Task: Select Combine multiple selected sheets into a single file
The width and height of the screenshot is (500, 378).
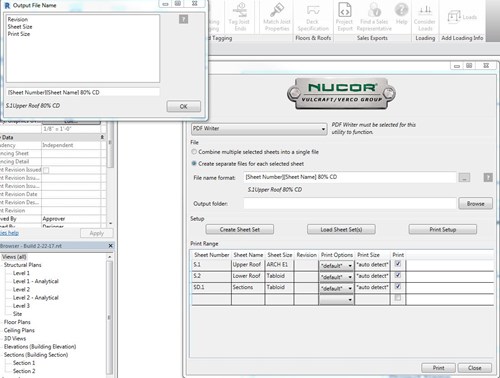Action: click(x=194, y=152)
